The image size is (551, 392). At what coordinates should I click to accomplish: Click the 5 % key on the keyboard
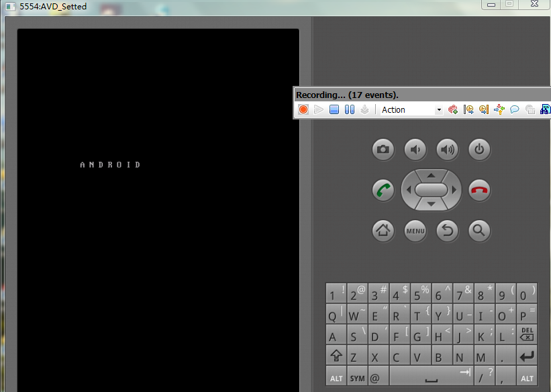(421, 293)
